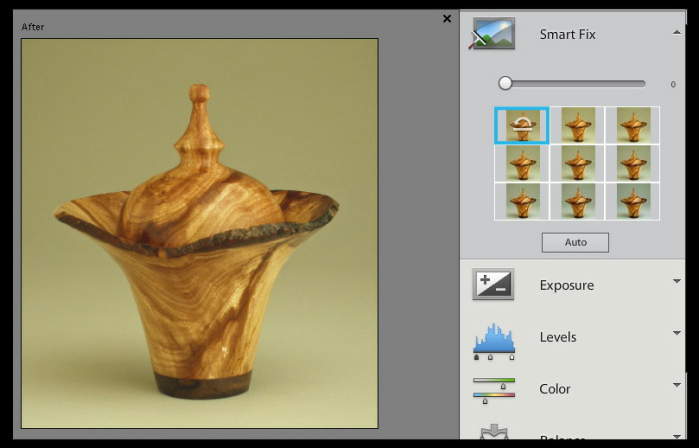
Task: Select the bottom-right Smart Fix preset thumbnail
Action: pos(633,200)
